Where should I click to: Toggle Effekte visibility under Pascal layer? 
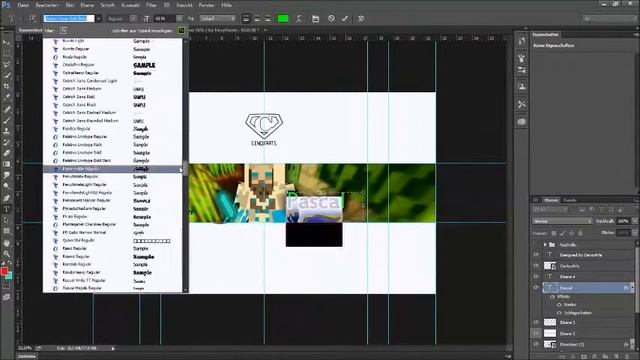[x=552, y=297]
